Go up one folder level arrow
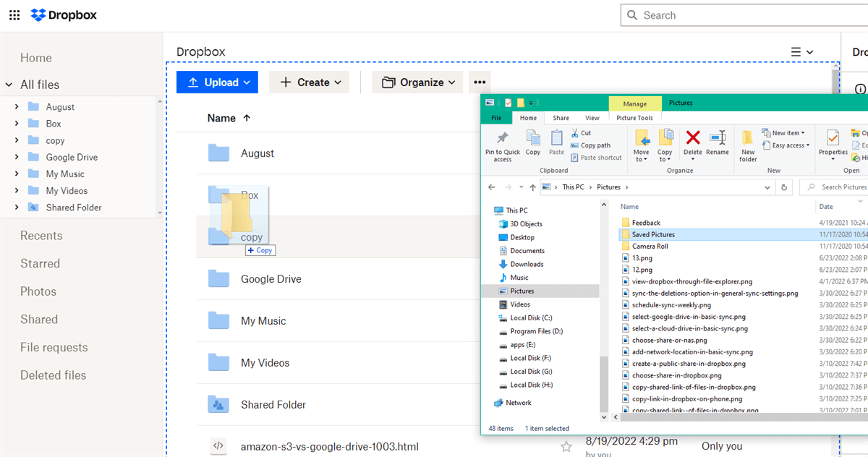The width and height of the screenshot is (868, 457). pyautogui.click(x=533, y=187)
